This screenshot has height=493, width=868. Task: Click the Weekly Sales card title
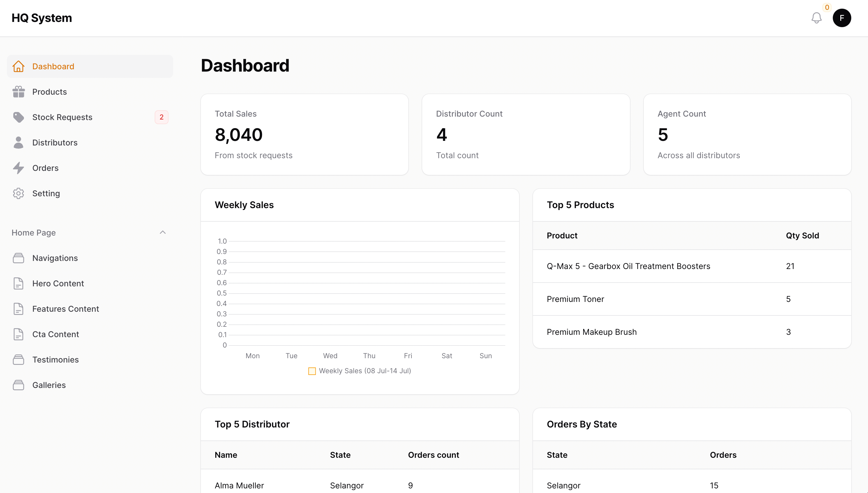[x=244, y=205]
